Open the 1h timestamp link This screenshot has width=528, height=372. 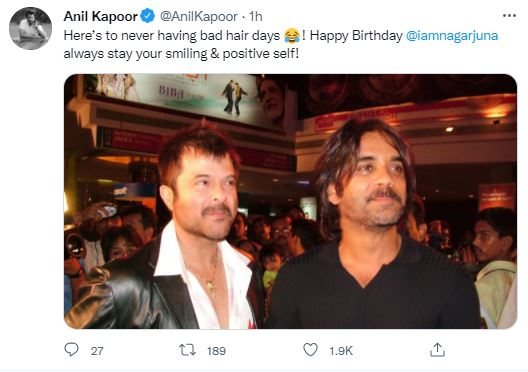tap(256, 16)
